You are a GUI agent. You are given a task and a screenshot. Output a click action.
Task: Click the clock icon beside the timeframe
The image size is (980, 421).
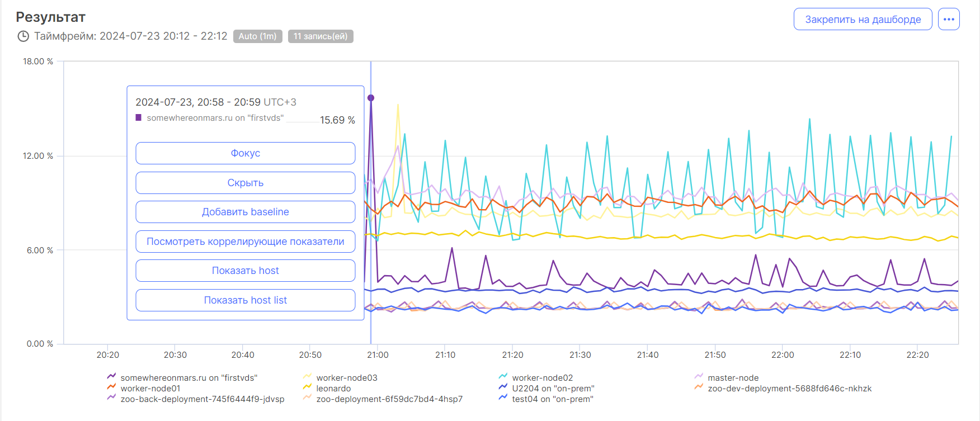(23, 36)
